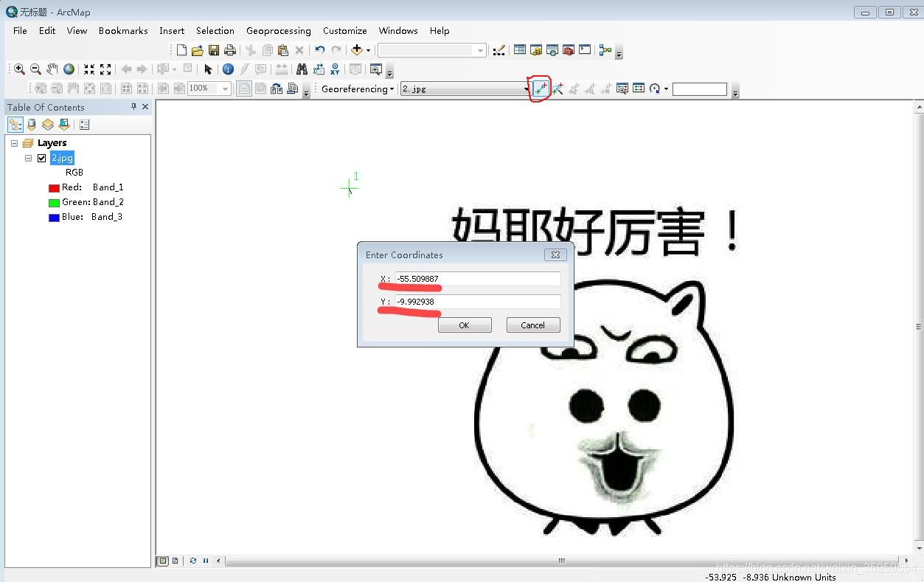Switch to Layout View button
The image size is (924, 582).
175,561
